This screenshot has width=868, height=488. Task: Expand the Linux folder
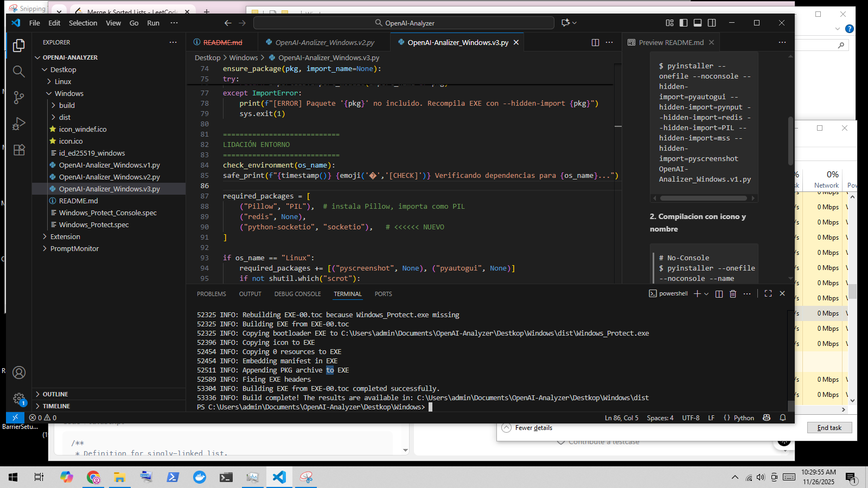point(63,81)
